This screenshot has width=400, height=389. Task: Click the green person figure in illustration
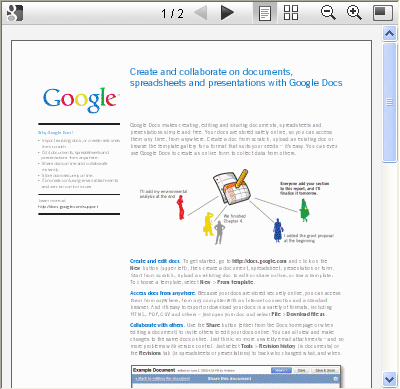(x=304, y=210)
